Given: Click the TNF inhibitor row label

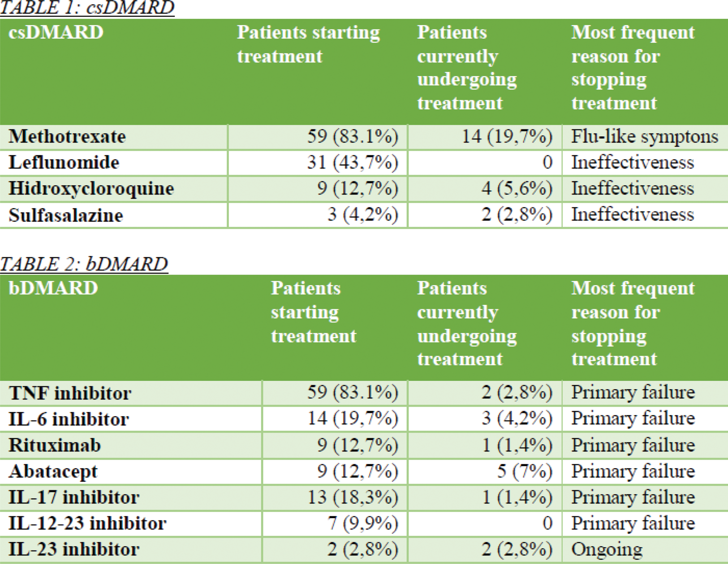Looking at the screenshot, I should pyautogui.click(x=70, y=393).
